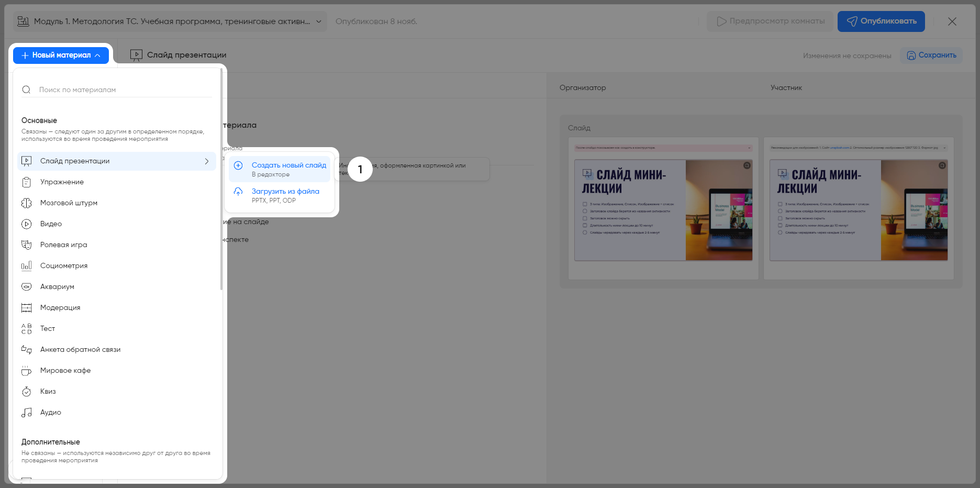Click the play icon in Предпросмотр комнаты
This screenshot has height=488, width=980.
point(722,21)
